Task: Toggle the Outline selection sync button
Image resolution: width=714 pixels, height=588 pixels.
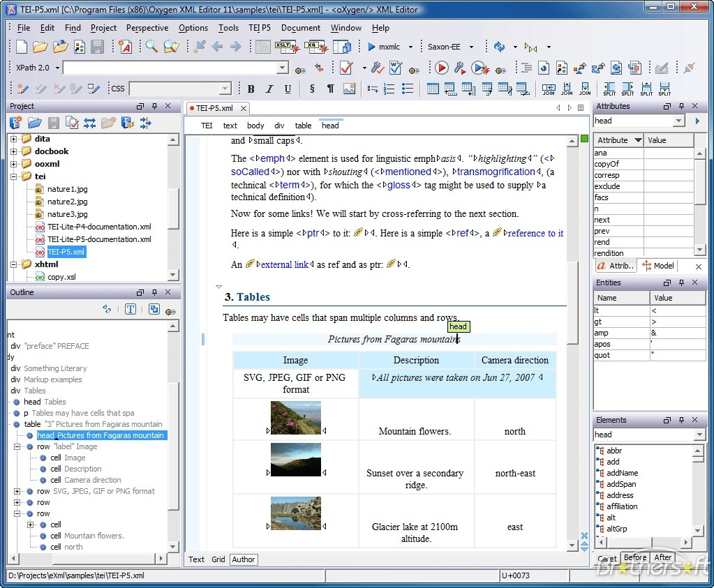Action: pyautogui.click(x=154, y=310)
